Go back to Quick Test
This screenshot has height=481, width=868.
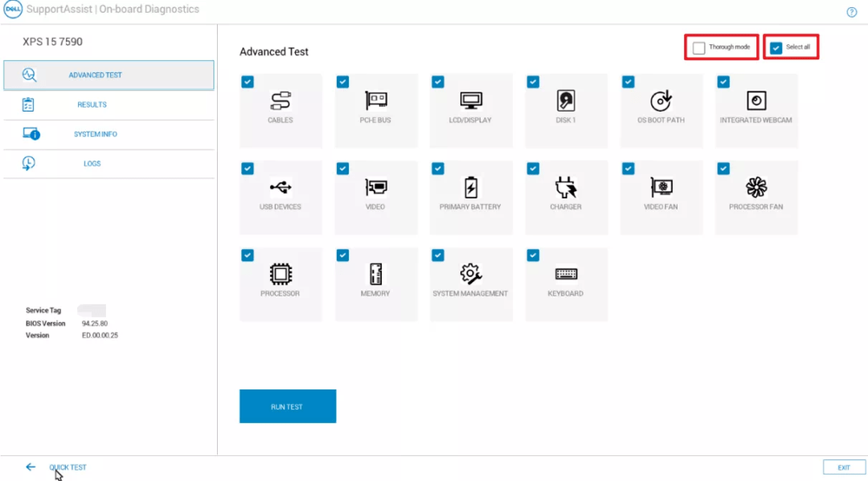(x=68, y=467)
